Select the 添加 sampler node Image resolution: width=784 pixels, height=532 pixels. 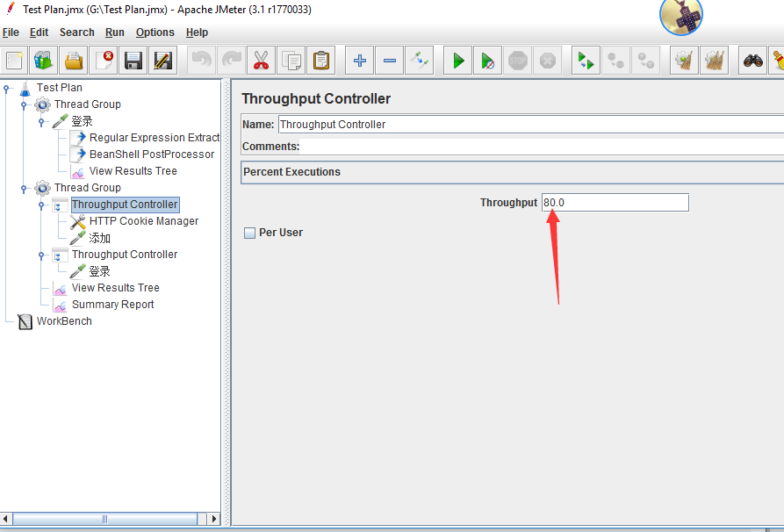pos(99,238)
